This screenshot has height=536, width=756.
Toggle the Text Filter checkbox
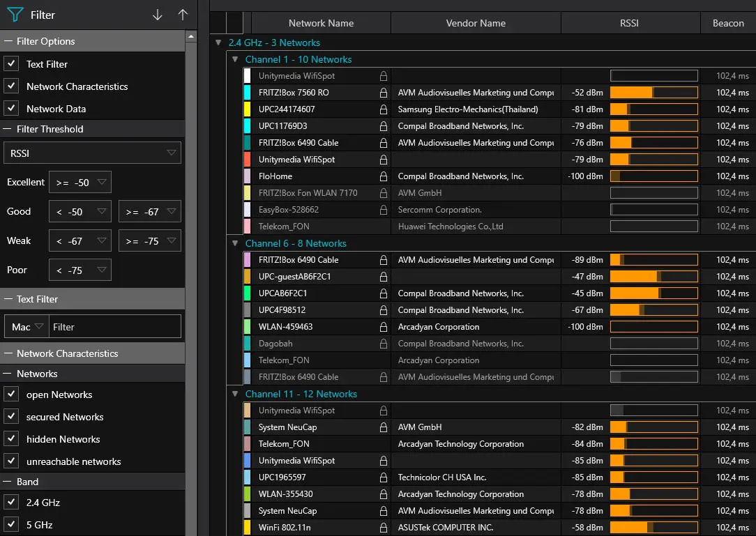(x=11, y=63)
